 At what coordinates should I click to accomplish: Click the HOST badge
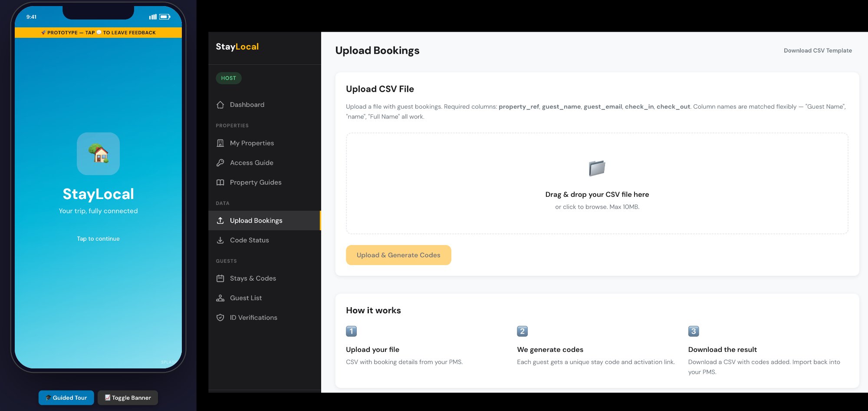pos(228,78)
